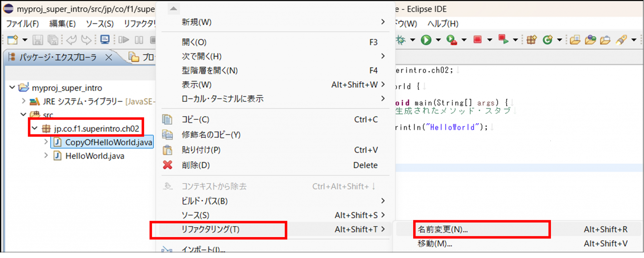Screen dimensions: 644x258
Task: Collapse the jp.co.f1.superintro.ch02 package
Action: tap(35, 128)
